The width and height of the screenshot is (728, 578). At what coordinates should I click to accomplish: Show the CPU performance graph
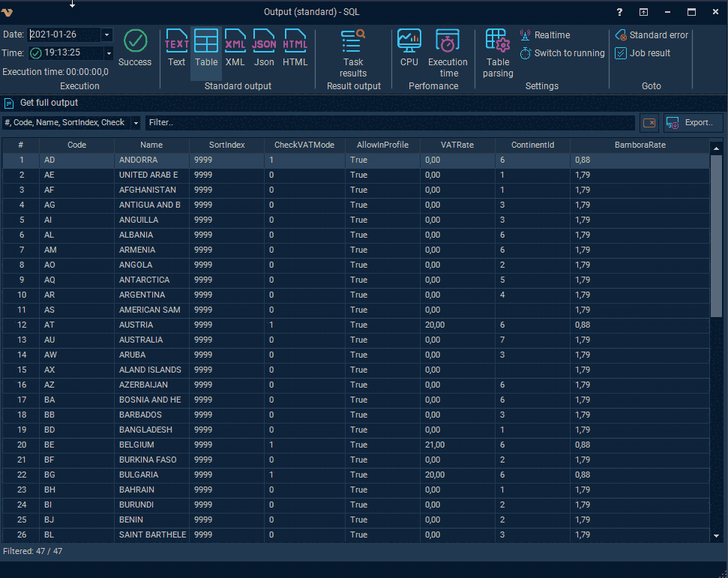click(409, 47)
